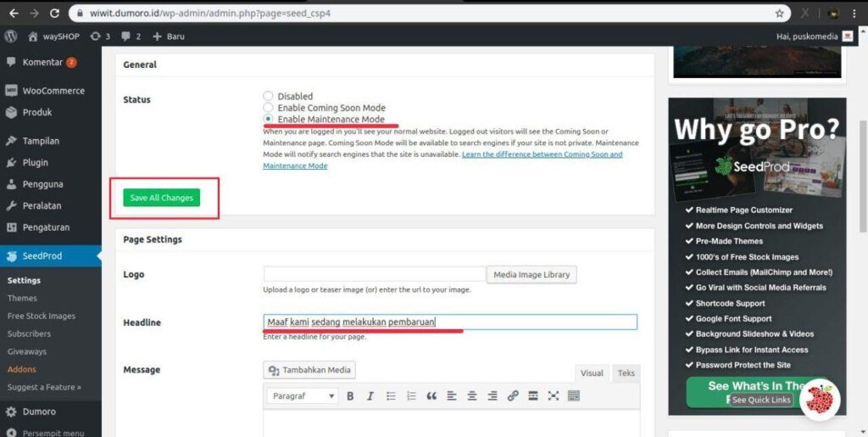Reload the page with the refresh icon
This screenshot has height=437, width=868.
[54, 13]
